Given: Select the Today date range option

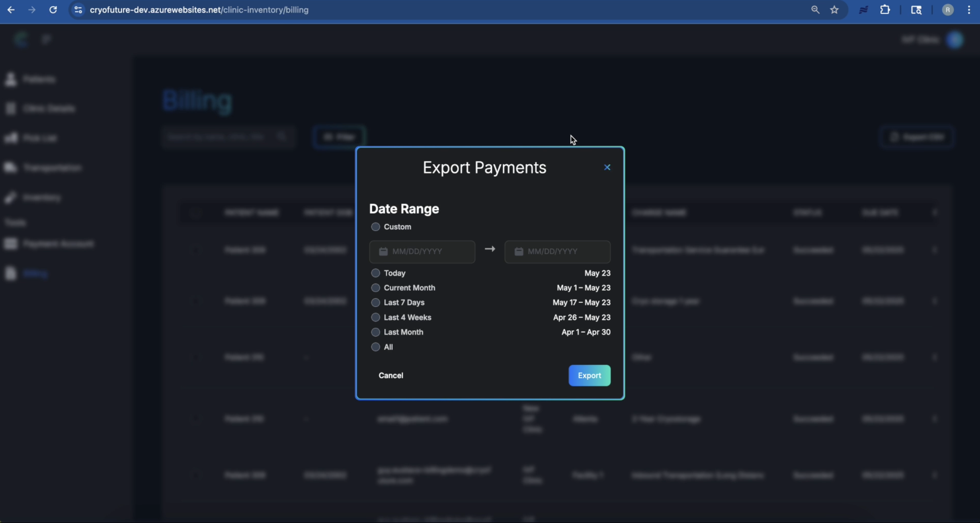Looking at the screenshot, I should tap(375, 273).
